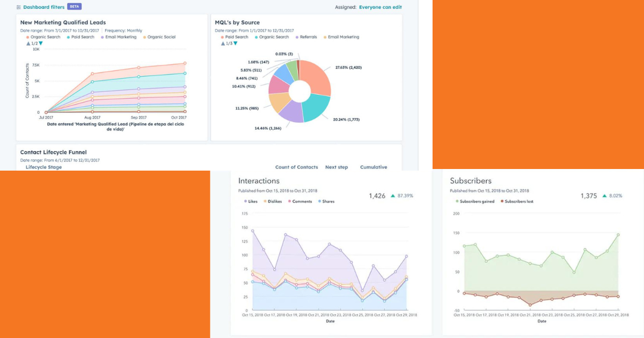The height and width of the screenshot is (338, 644).
Task: Click the green trend arrow beside 8.02%
Action: (604, 196)
